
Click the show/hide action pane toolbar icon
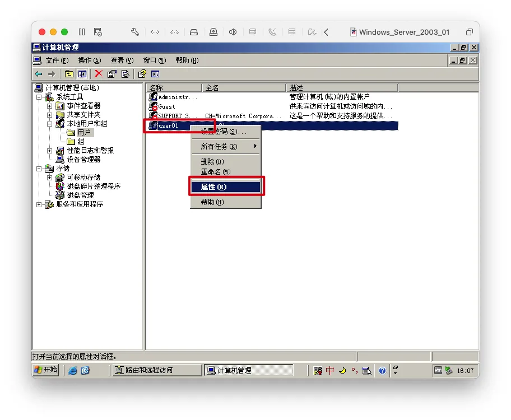point(155,74)
